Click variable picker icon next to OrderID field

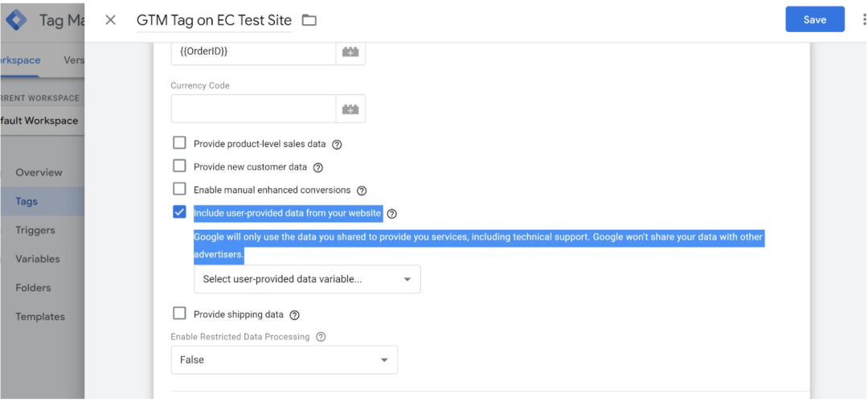(350, 51)
